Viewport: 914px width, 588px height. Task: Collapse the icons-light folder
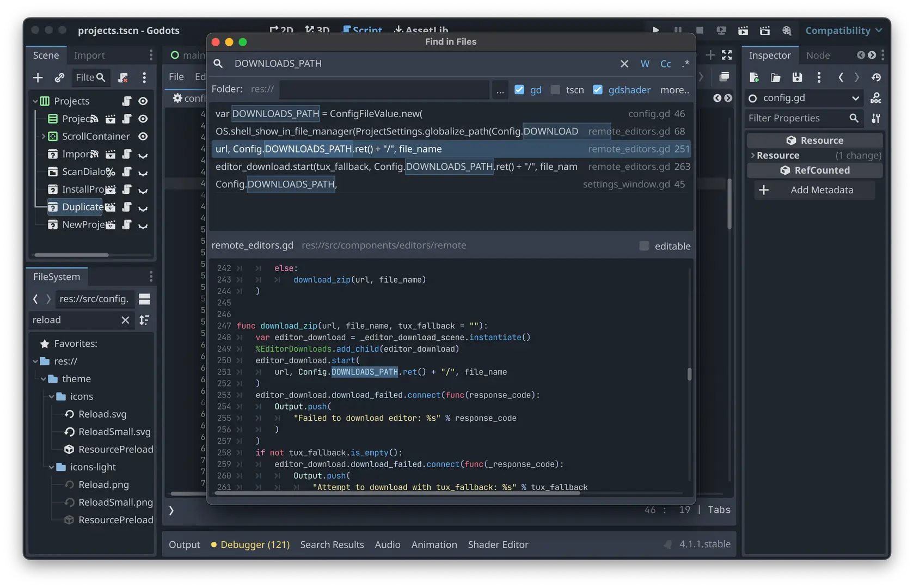point(52,467)
